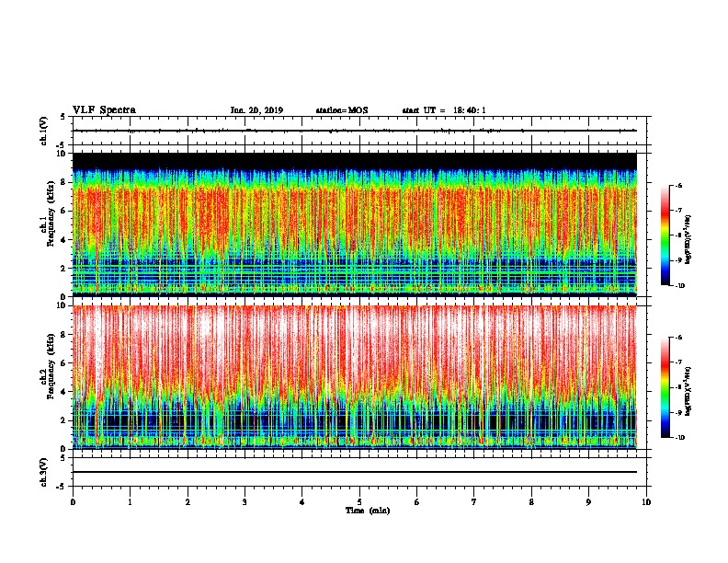This screenshot has height=563, width=728.
Task: Click the black band atop the ch.1 spectrogram
Action: tap(355, 161)
